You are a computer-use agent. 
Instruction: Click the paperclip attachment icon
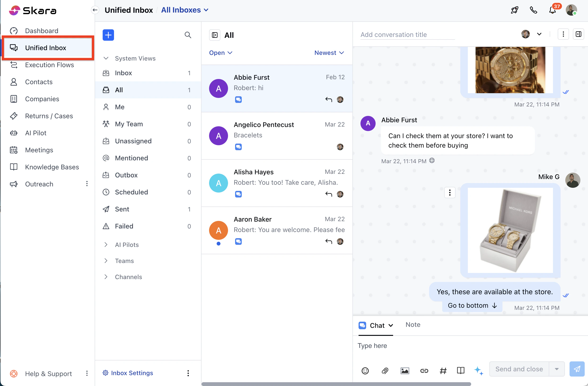(385, 370)
